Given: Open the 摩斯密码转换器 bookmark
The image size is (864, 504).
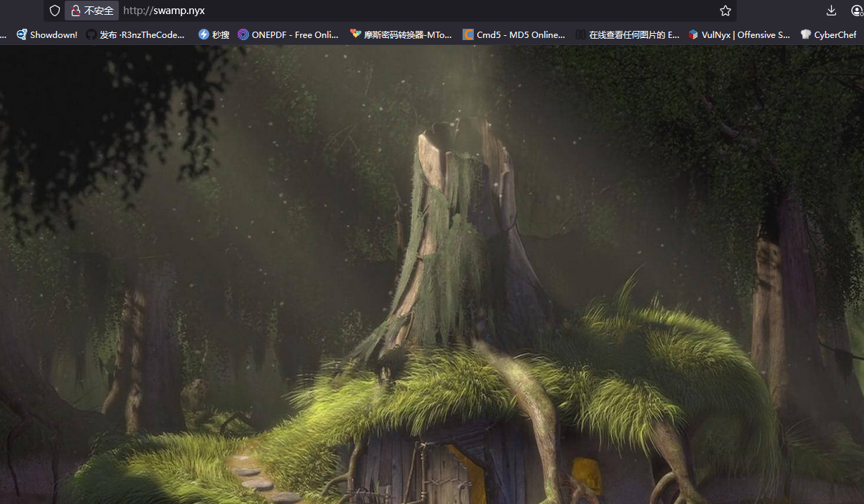Looking at the screenshot, I should click(401, 34).
